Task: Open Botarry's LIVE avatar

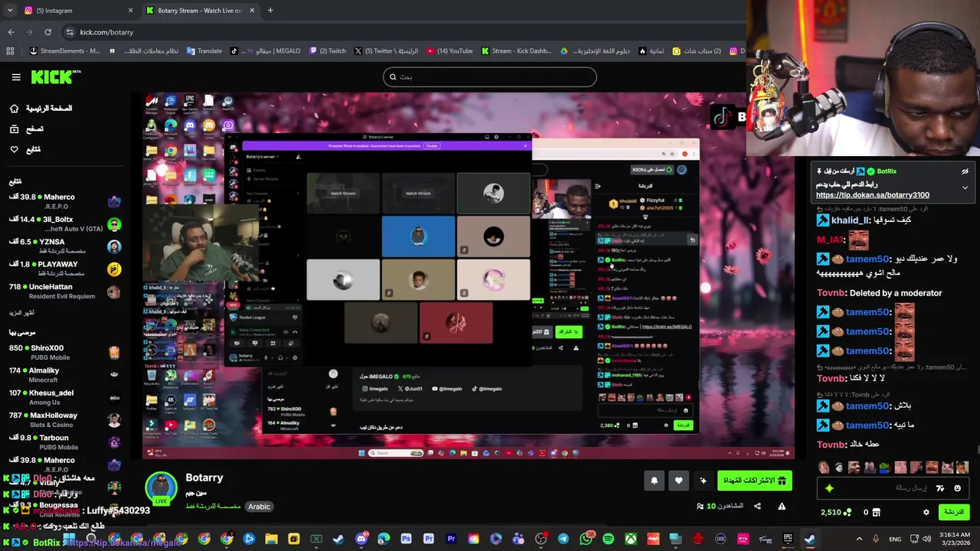Action: 162,489
